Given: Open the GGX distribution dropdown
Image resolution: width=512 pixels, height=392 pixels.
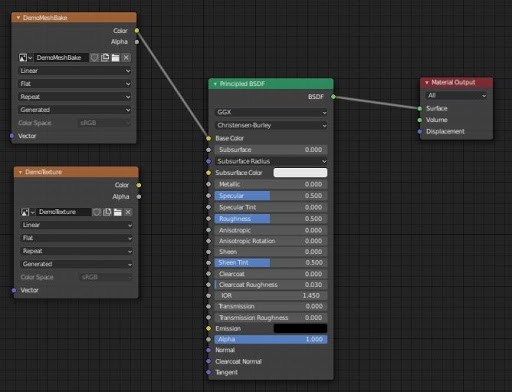Looking at the screenshot, I should [271, 112].
